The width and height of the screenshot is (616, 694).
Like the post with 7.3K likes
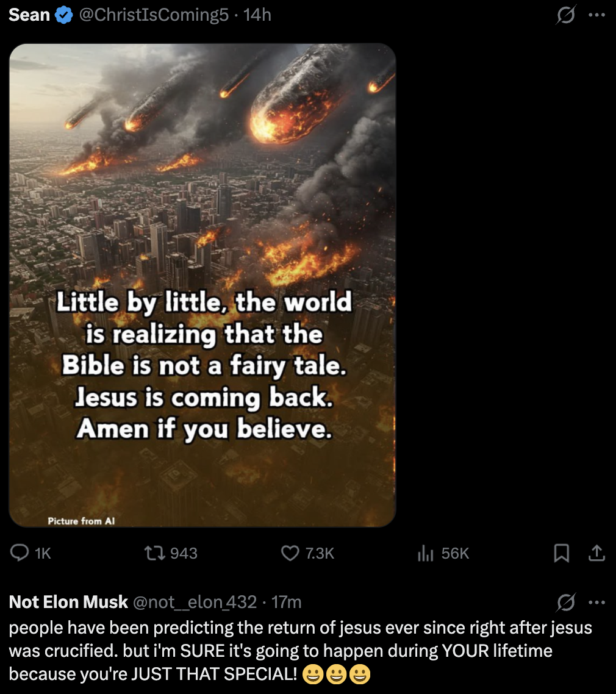click(289, 553)
